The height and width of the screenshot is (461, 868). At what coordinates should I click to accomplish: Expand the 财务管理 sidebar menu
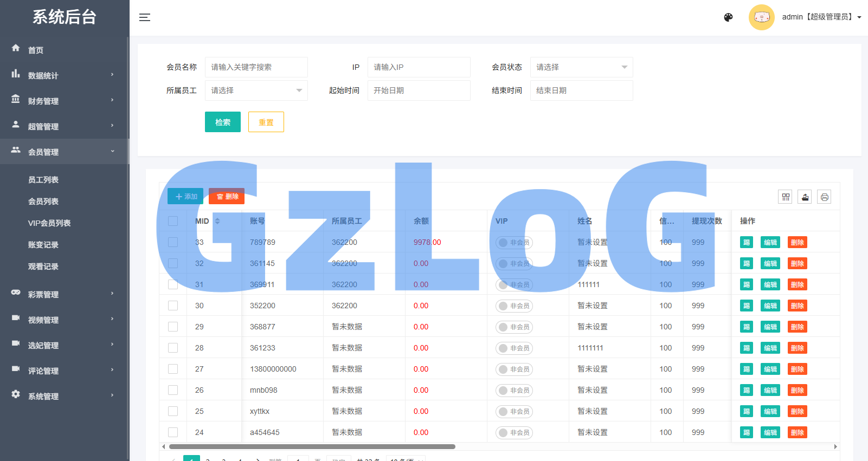pyautogui.click(x=64, y=101)
